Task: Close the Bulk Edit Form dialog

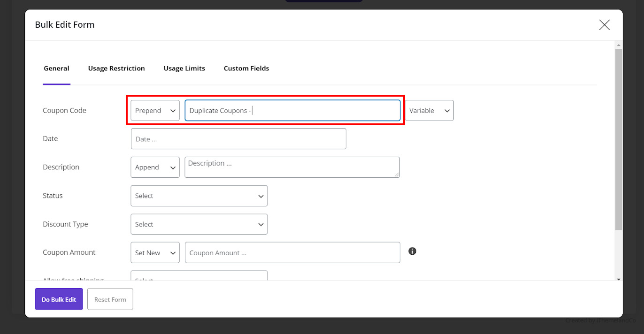Action: 604,25
